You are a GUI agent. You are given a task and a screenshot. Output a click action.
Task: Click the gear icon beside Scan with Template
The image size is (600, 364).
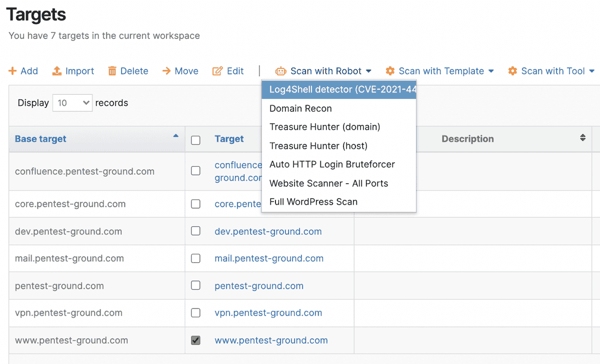click(390, 71)
